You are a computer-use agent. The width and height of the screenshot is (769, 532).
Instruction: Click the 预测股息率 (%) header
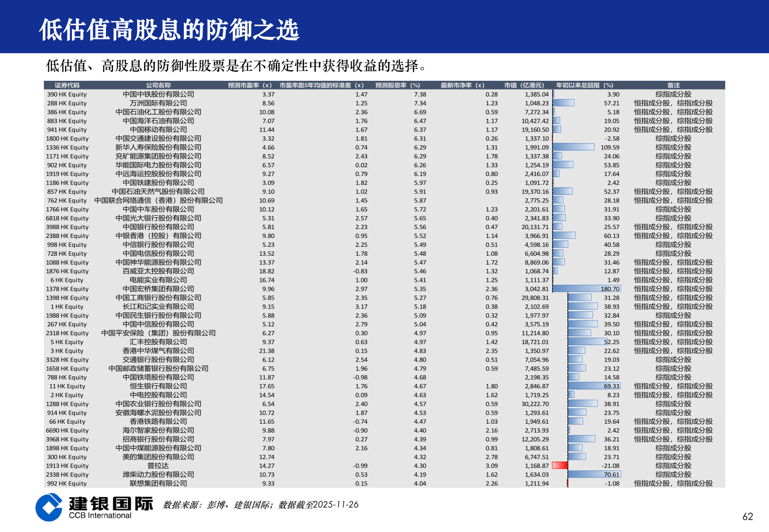(397, 85)
